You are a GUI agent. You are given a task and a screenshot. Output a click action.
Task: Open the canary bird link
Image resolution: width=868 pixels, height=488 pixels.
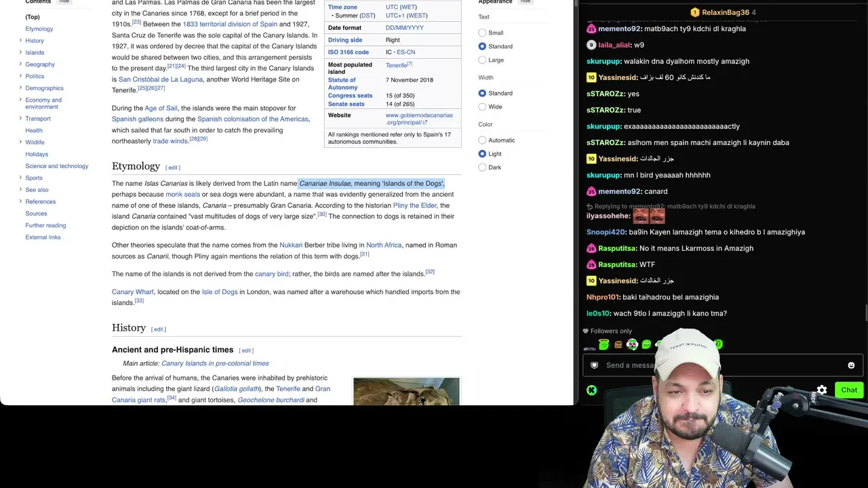pyautogui.click(x=272, y=274)
